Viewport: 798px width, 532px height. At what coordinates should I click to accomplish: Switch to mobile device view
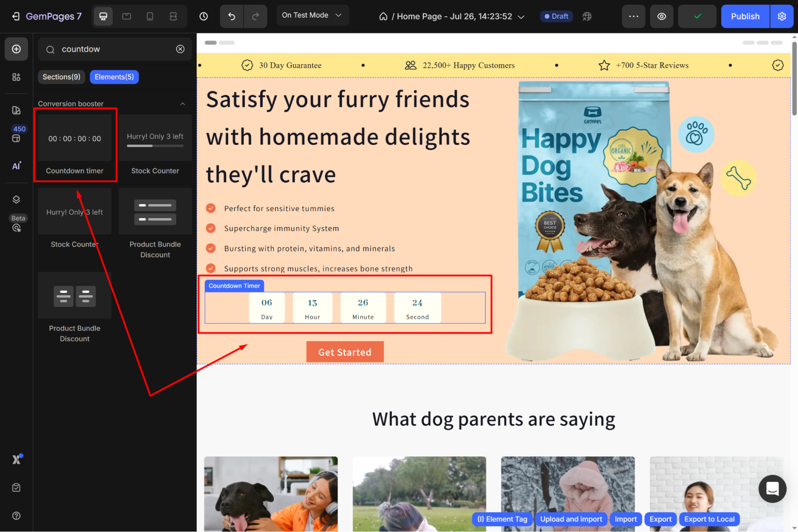click(150, 16)
